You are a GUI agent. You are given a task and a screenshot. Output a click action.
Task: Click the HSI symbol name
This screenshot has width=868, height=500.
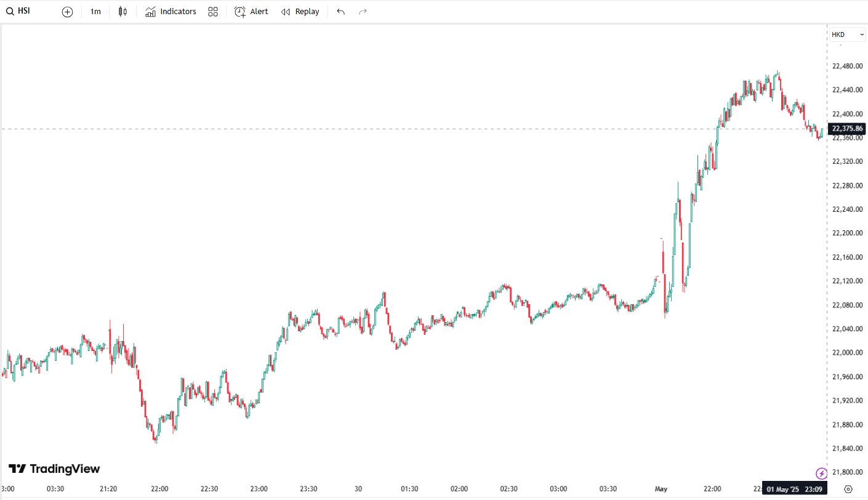pos(24,12)
